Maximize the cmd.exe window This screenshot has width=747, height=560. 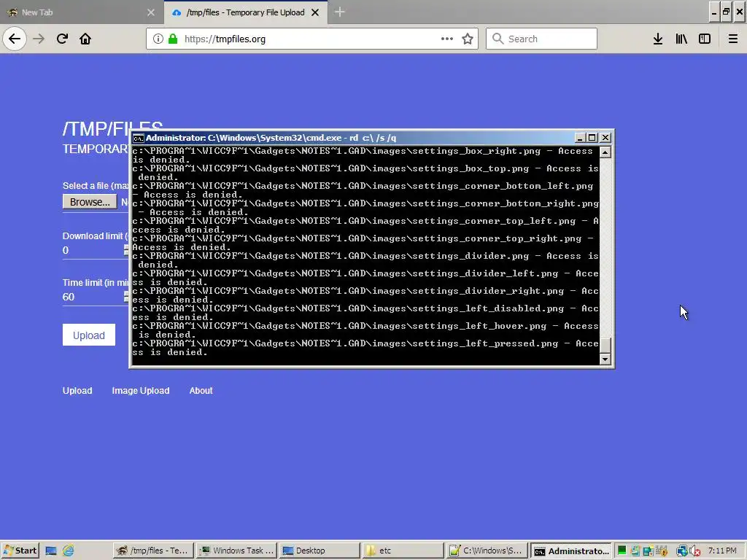[x=592, y=138]
